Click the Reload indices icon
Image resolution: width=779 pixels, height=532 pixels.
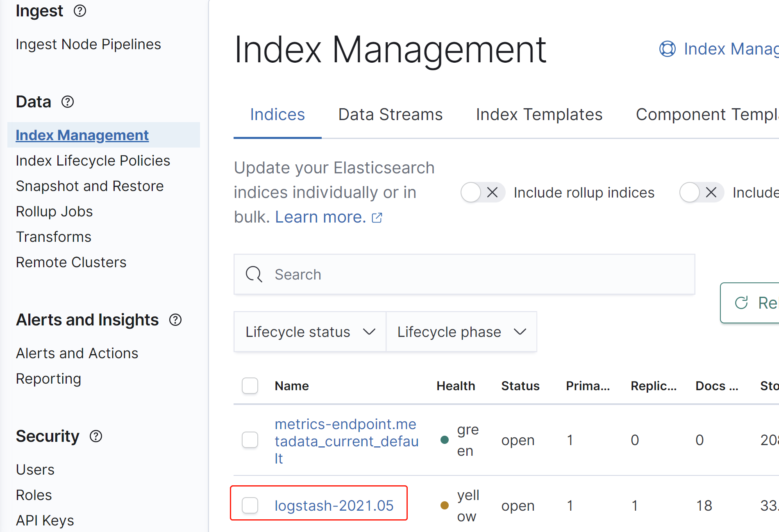click(x=742, y=303)
